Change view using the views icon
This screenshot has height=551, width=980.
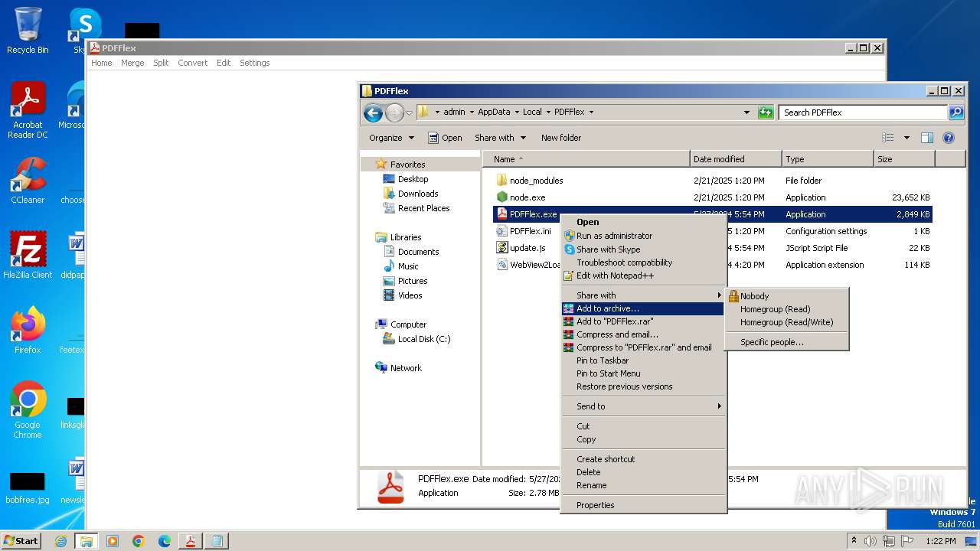888,138
